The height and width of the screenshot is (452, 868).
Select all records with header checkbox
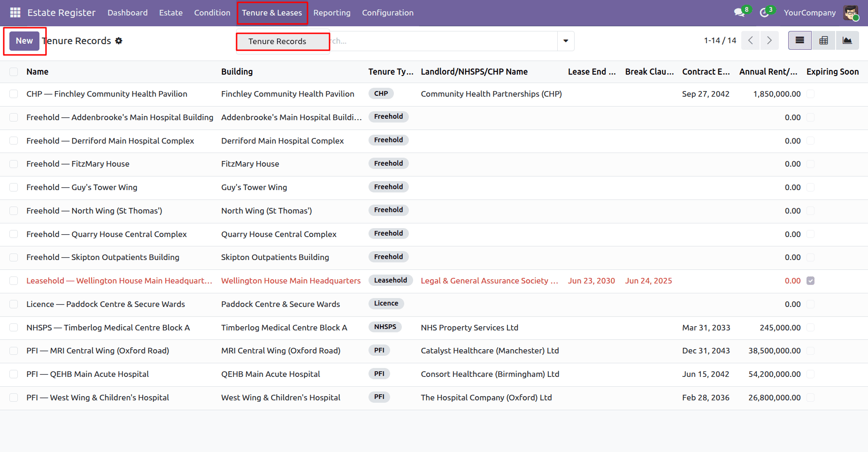[x=14, y=72]
